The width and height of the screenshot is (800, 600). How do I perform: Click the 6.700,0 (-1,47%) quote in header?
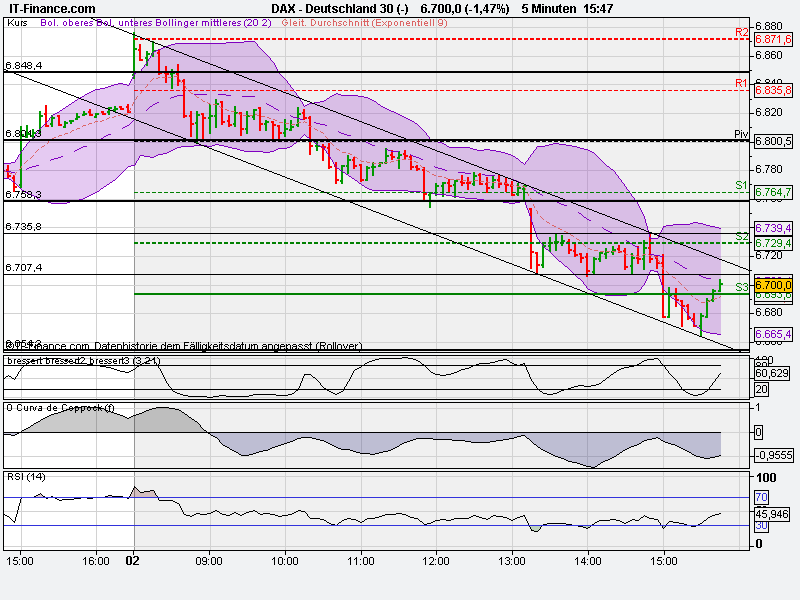(x=465, y=9)
